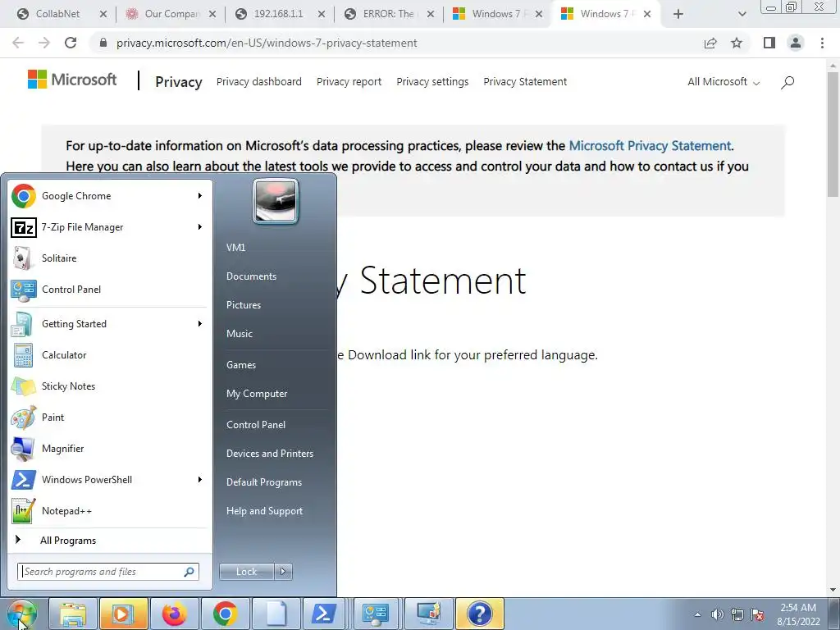Open Chrome tab search chevron
Image resolution: width=840 pixels, height=630 pixels.
tap(742, 14)
